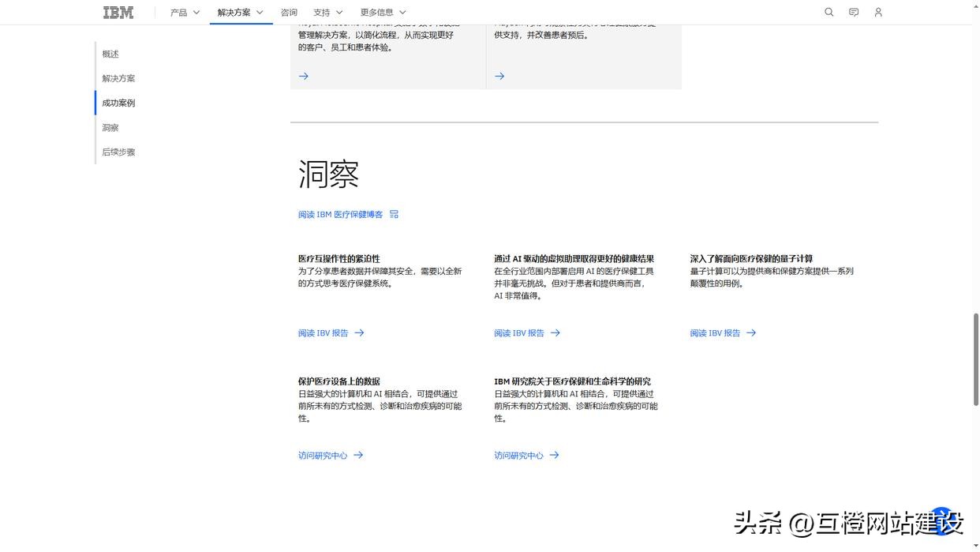Click the arrow on the right customer story card
This screenshot has width=980, height=552.
pos(499,75)
